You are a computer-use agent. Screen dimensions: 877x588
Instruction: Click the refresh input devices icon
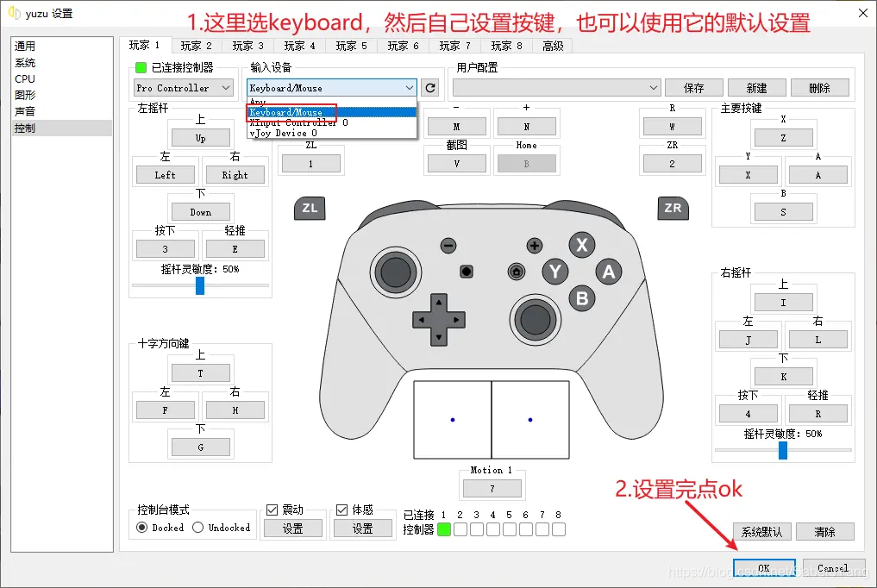pos(430,88)
